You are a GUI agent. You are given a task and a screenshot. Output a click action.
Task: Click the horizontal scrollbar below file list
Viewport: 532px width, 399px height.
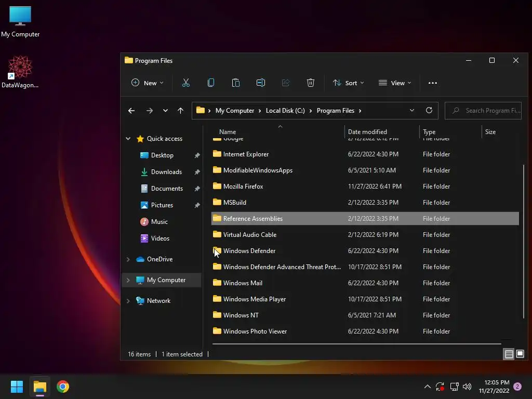[356, 344]
